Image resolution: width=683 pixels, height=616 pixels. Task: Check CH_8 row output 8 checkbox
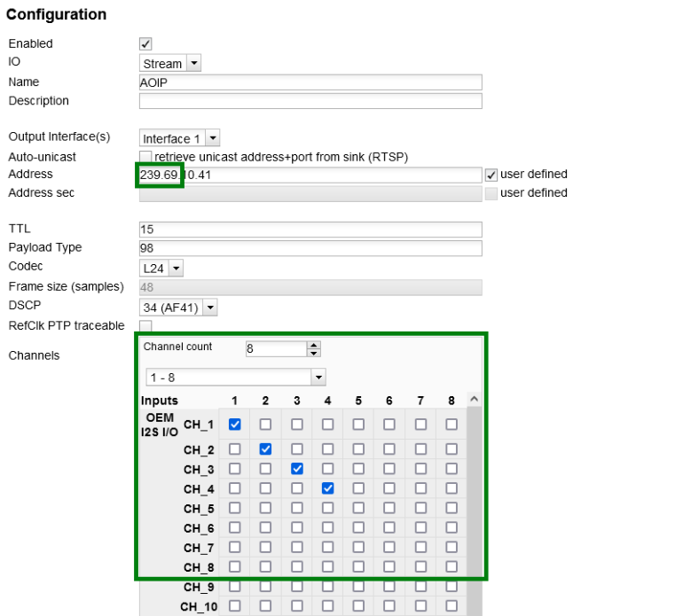coord(451,566)
